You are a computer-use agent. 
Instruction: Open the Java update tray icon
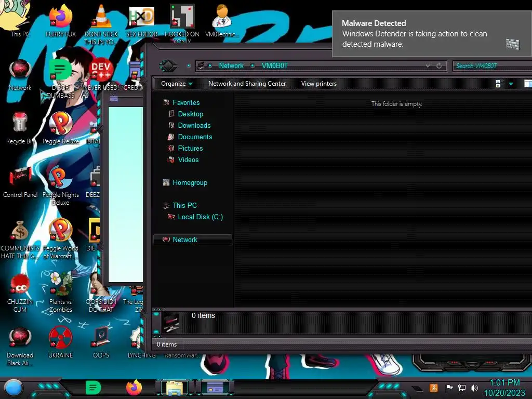[434, 388]
